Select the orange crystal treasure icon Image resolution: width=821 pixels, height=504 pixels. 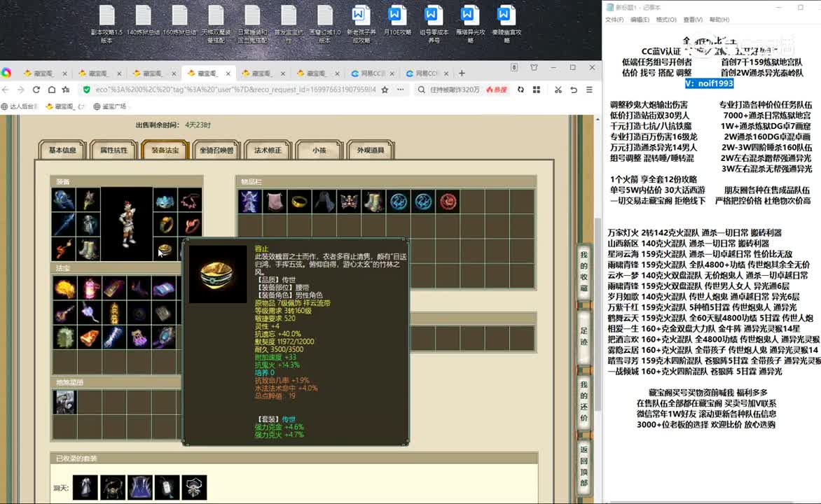(x=90, y=337)
